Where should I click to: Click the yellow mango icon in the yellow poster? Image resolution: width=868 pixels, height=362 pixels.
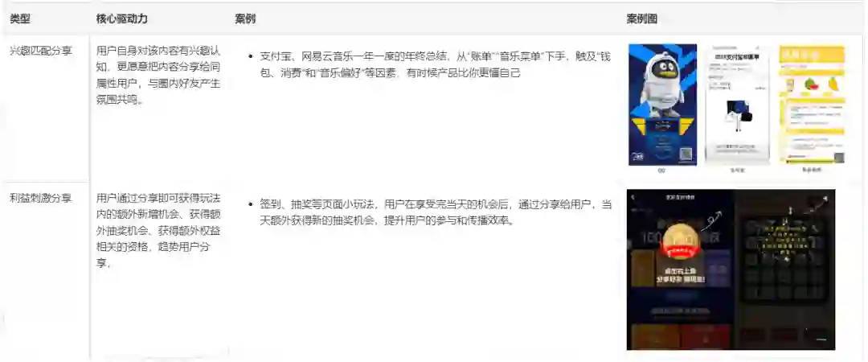(832, 84)
